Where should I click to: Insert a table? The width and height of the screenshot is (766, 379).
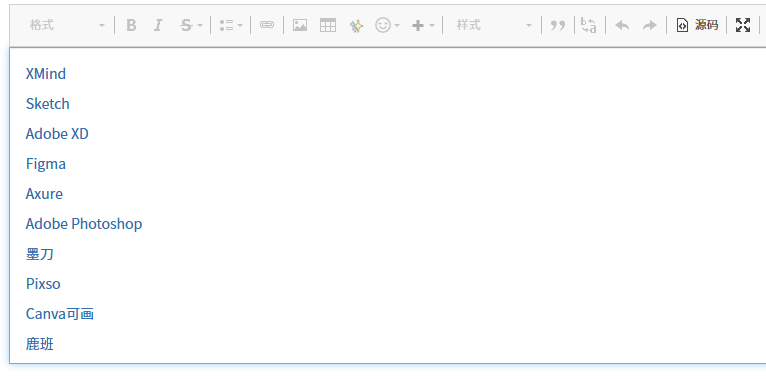tap(328, 25)
